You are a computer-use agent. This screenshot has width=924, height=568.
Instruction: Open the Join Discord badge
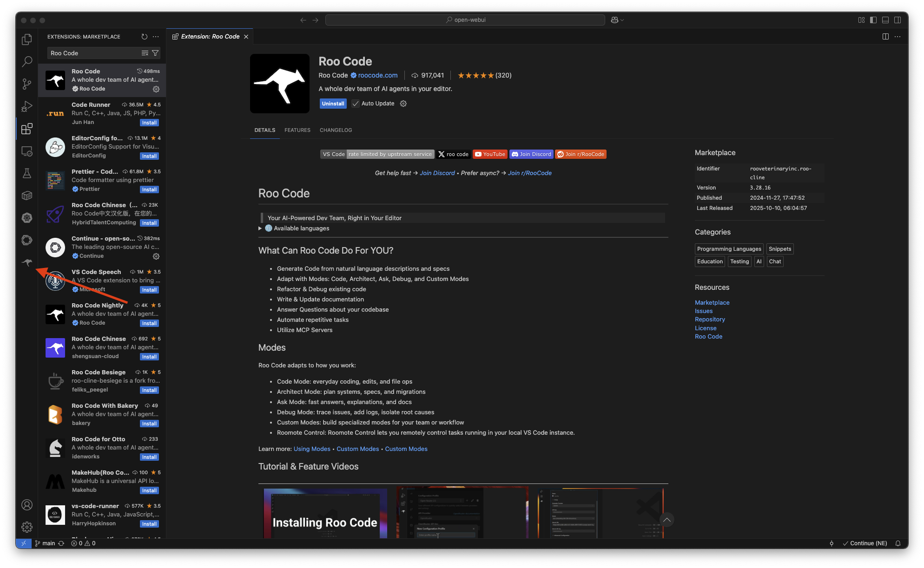point(531,154)
